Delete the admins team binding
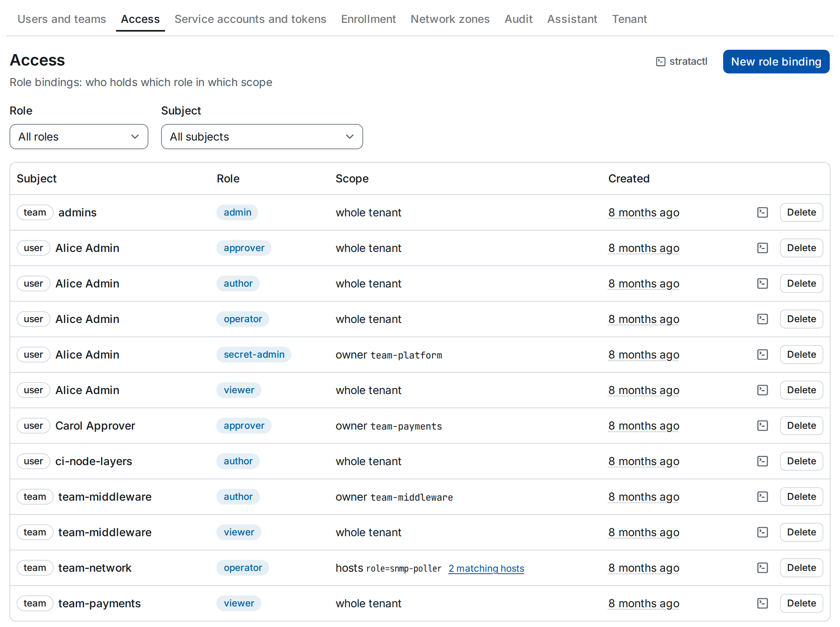 point(801,212)
